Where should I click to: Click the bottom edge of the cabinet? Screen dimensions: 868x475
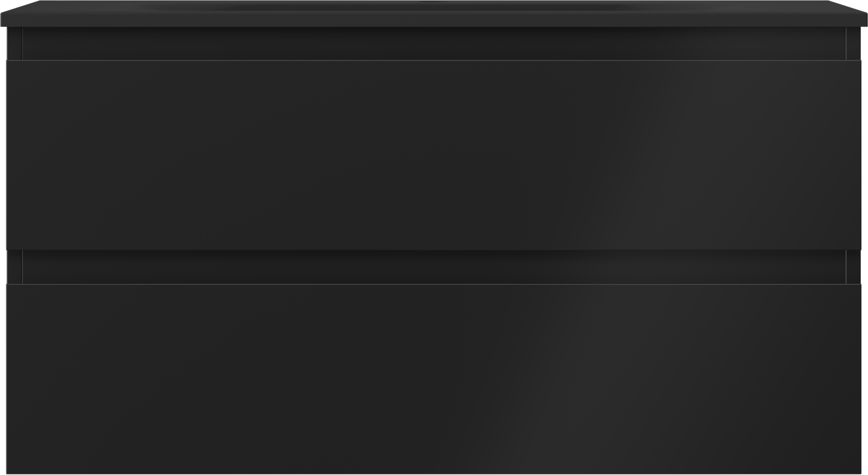[x=434, y=473]
